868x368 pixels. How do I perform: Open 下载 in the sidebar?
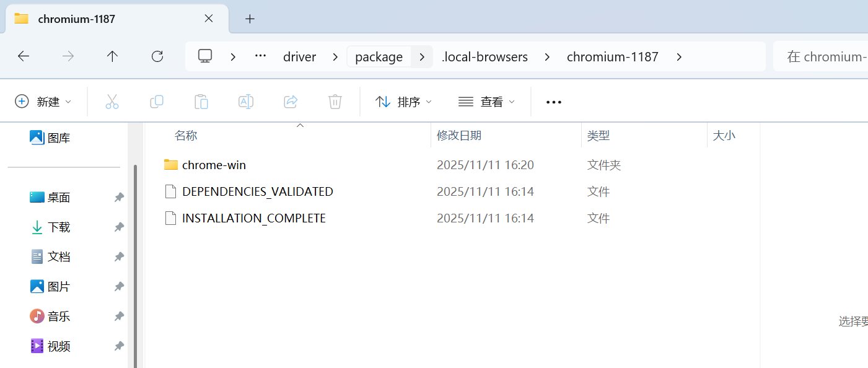[x=50, y=227]
